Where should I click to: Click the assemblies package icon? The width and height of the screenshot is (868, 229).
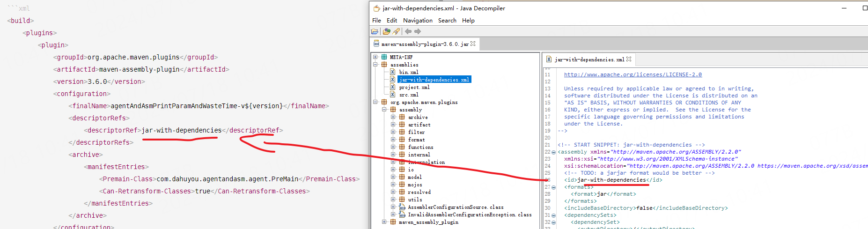point(384,65)
